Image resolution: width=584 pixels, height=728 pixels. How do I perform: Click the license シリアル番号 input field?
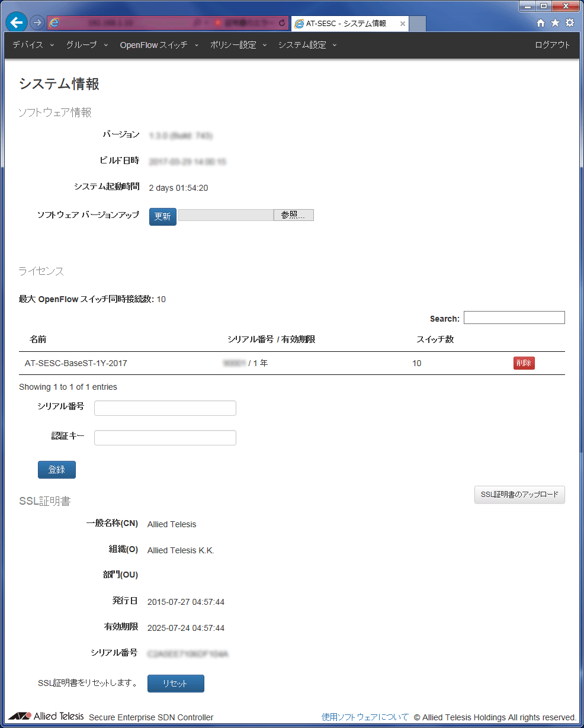[165, 408]
